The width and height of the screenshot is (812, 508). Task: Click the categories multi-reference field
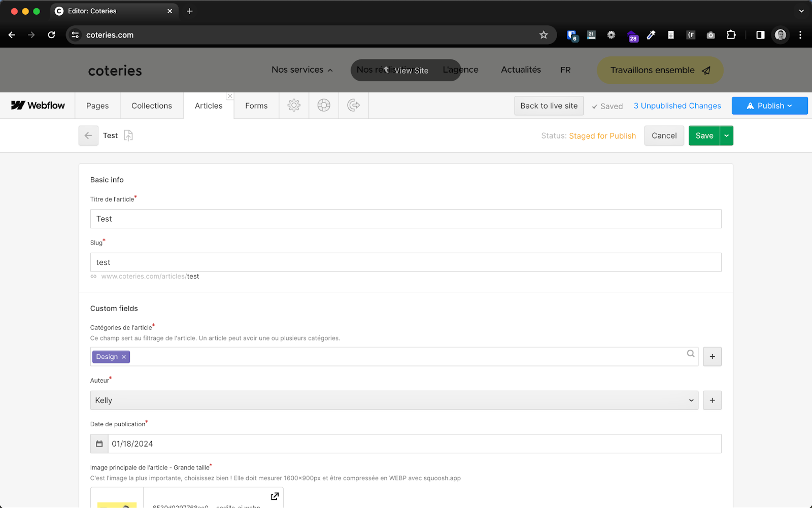click(x=394, y=357)
